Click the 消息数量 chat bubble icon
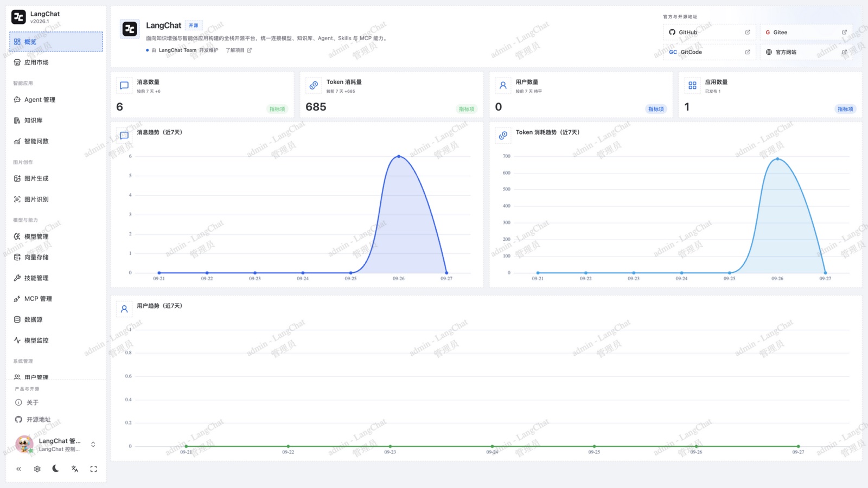 tap(124, 86)
